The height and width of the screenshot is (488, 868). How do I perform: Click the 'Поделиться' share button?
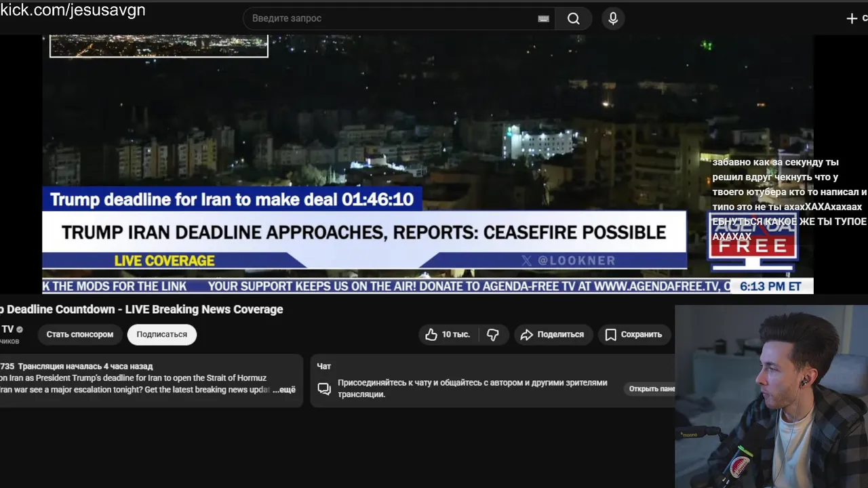pos(553,335)
